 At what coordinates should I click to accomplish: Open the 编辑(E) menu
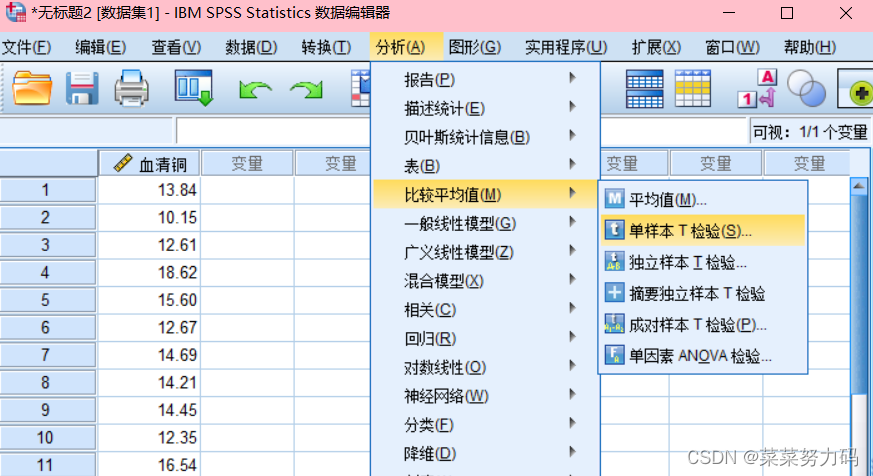pos(101,47)
